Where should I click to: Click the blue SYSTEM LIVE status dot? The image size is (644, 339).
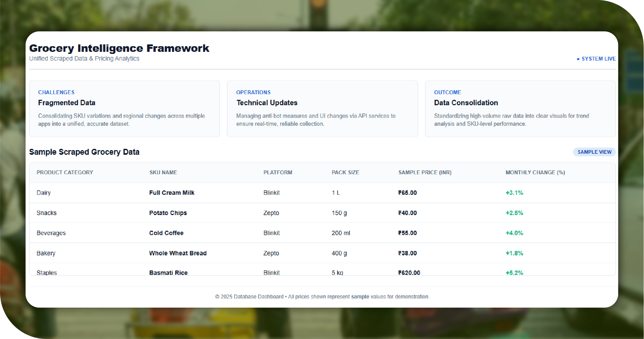(578, 59)
